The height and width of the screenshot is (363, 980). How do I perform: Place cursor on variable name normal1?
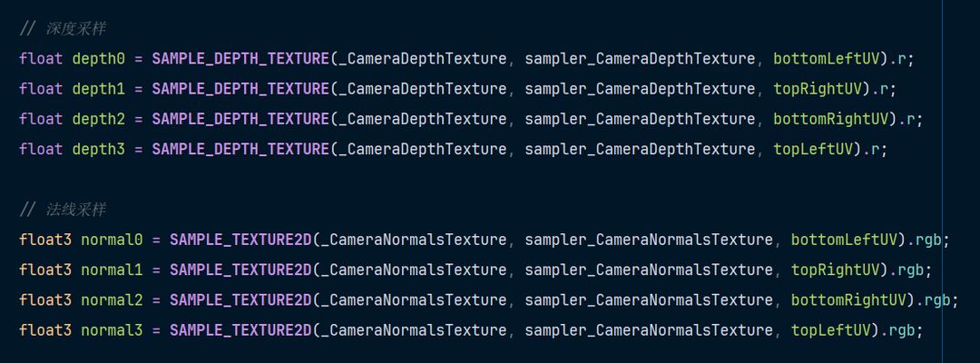[x=112, y=270]
